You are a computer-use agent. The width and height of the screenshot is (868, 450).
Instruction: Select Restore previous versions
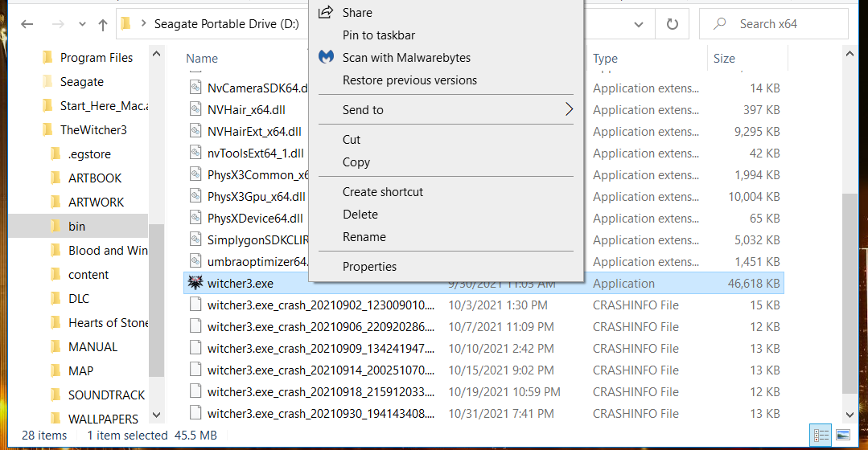point(446,80)
